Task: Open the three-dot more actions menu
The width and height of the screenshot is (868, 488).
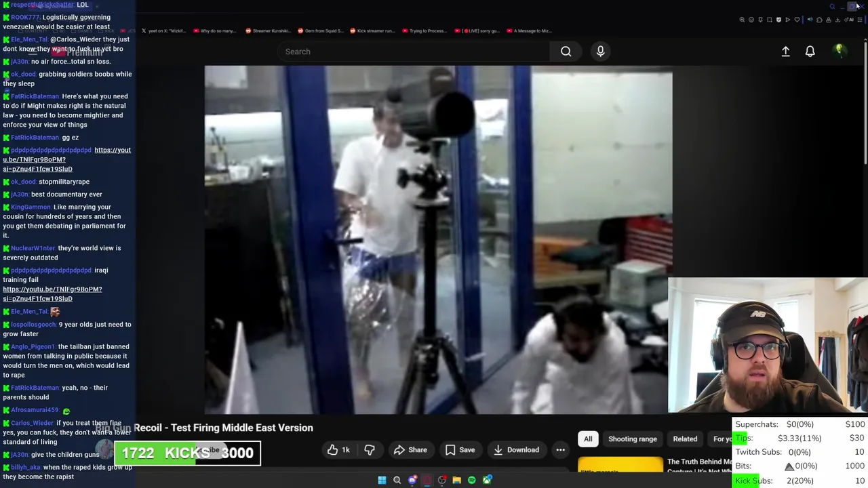Action: point(560,450)
